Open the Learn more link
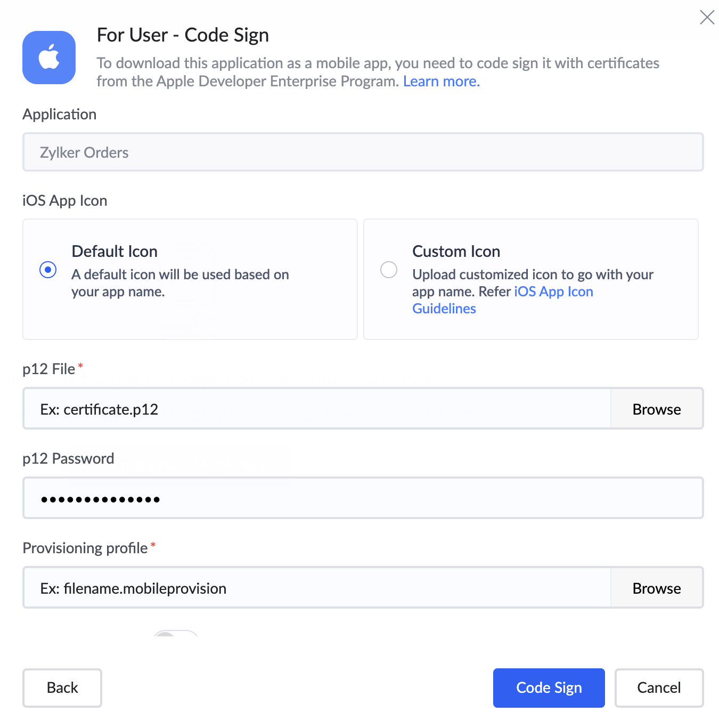 point(441,81)
